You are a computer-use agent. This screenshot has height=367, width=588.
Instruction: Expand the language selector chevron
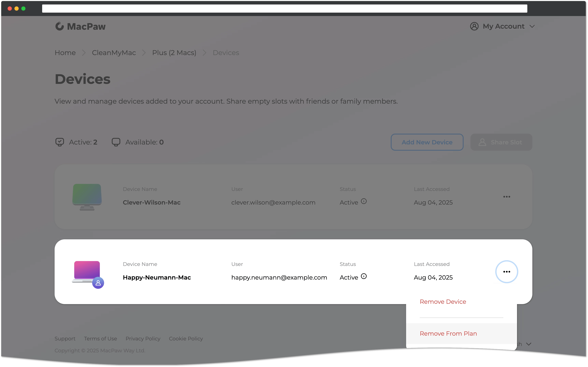point(528,344)
